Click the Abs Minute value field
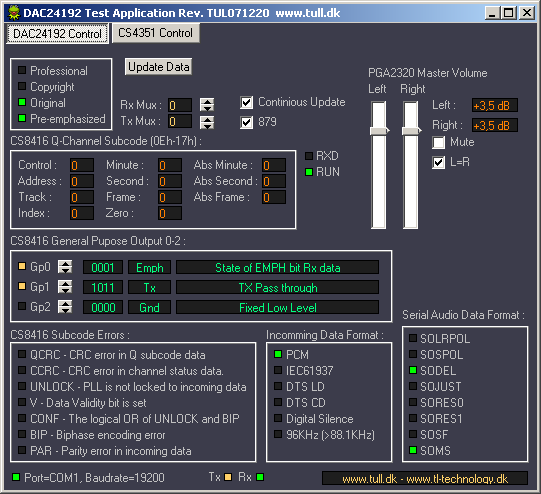 274,165
